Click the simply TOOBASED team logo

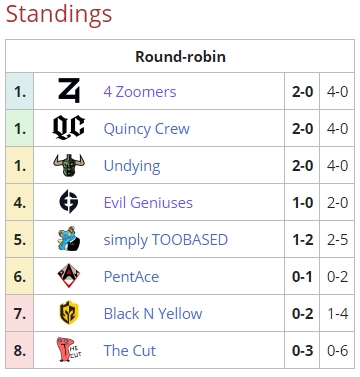click(69, 239)
